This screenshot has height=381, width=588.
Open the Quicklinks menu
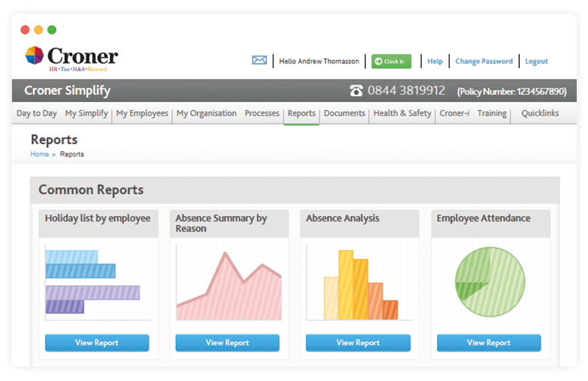point(540,113)
